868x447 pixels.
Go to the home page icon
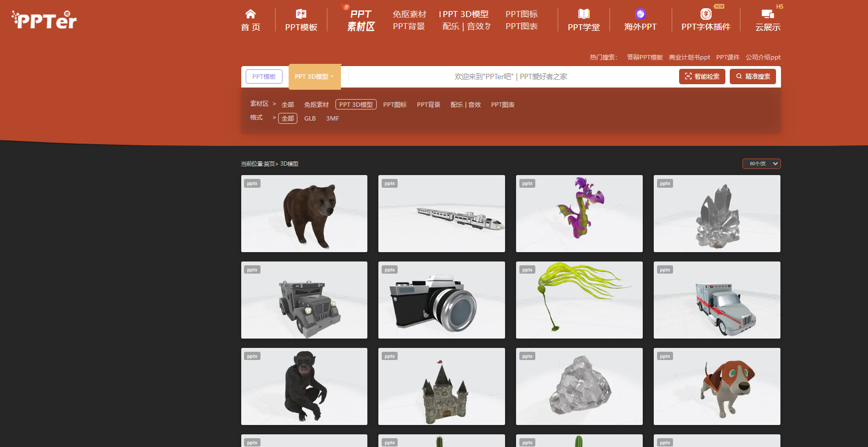(251, 14)
